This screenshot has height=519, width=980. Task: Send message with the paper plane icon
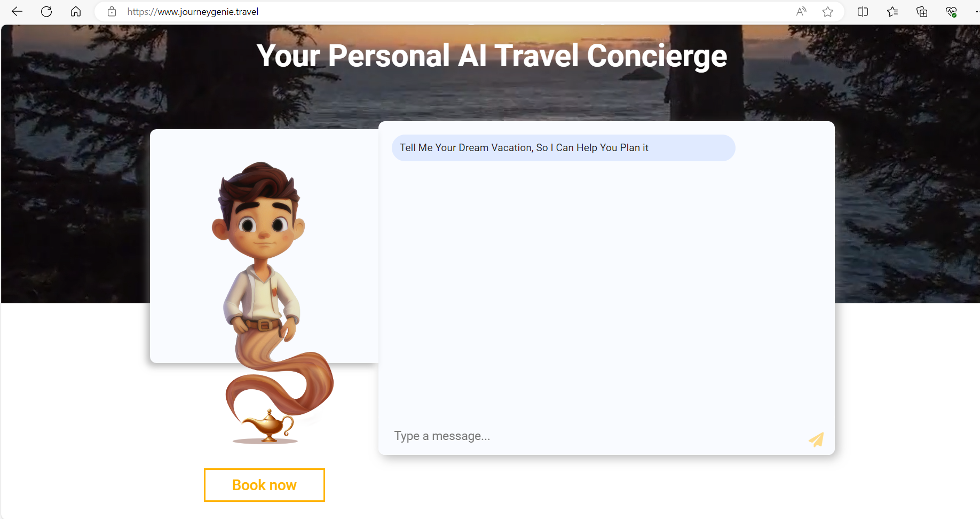816,439
